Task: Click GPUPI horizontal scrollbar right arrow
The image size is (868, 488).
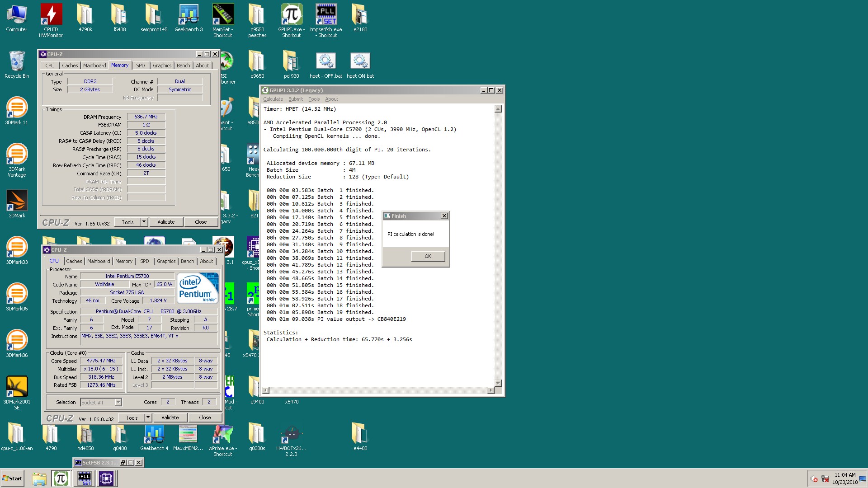Action: coord(491,390)
